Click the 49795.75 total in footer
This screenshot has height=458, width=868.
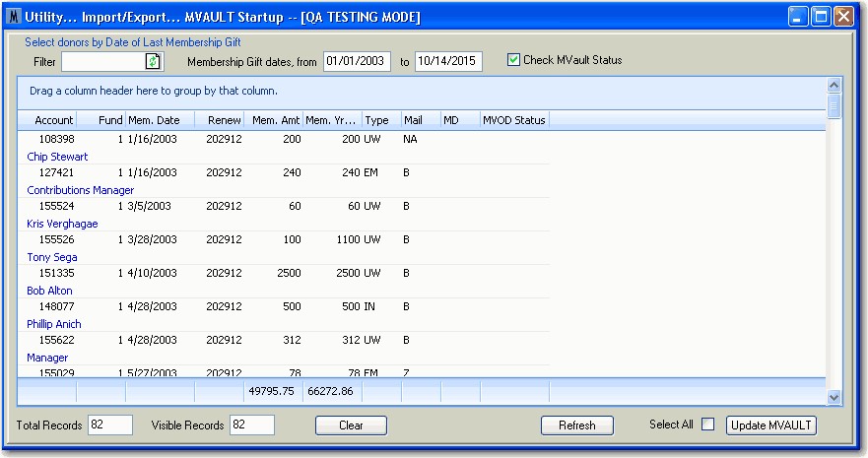point(271,391)
